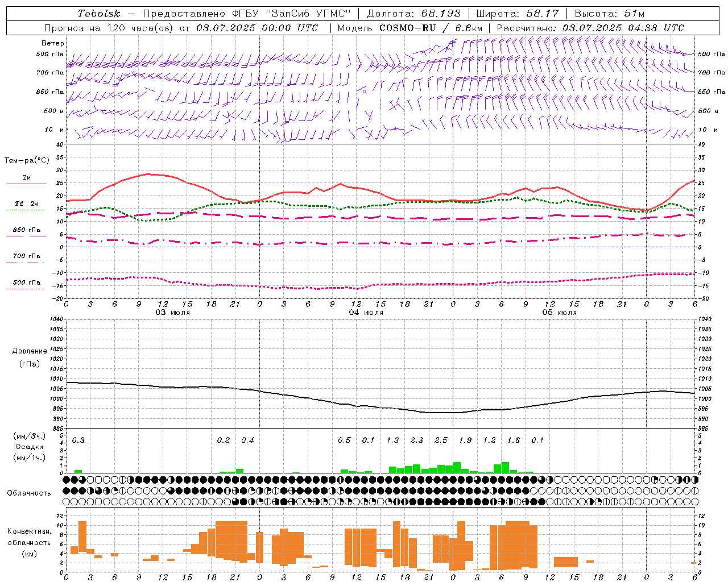
Task: Click the '2.3' precipitation total value
Action: click(417, 440)
